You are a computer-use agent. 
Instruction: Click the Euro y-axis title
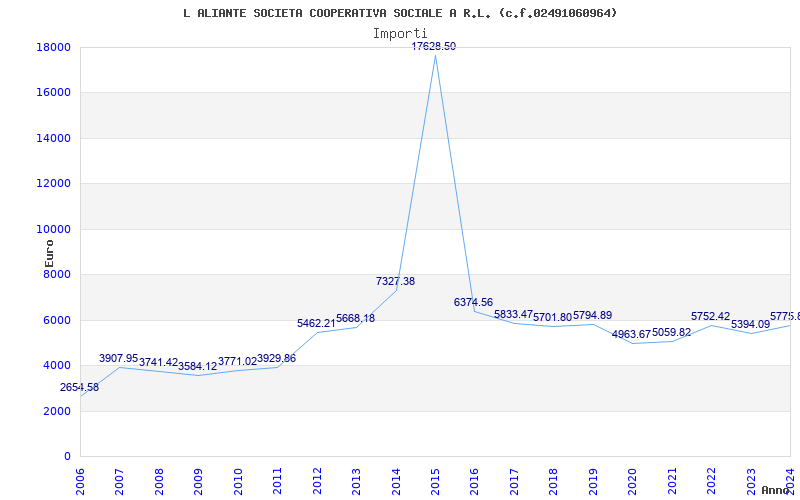pos(49,254)
